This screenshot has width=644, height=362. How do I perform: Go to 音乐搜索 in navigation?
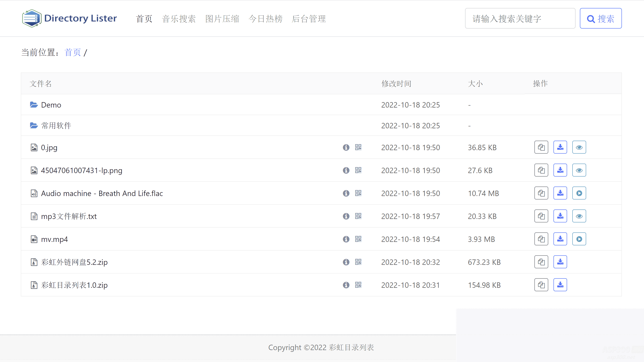tap(179, 19)
